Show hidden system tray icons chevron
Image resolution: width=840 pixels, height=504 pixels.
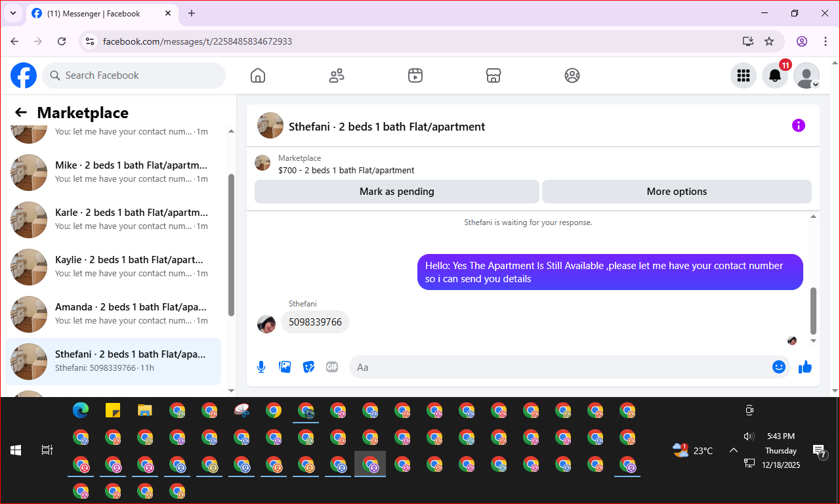(734, 450)
